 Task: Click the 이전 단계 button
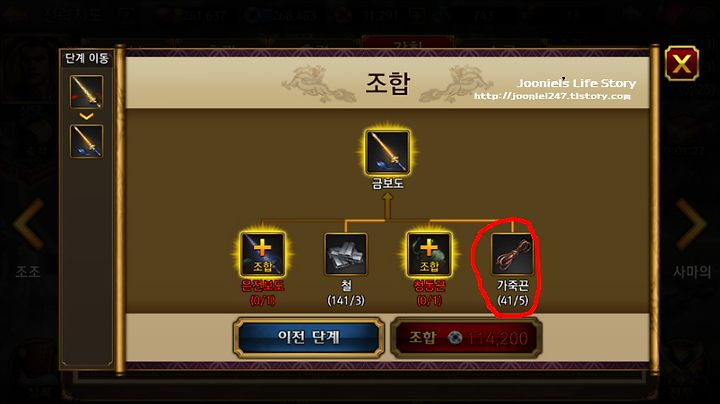309,337
